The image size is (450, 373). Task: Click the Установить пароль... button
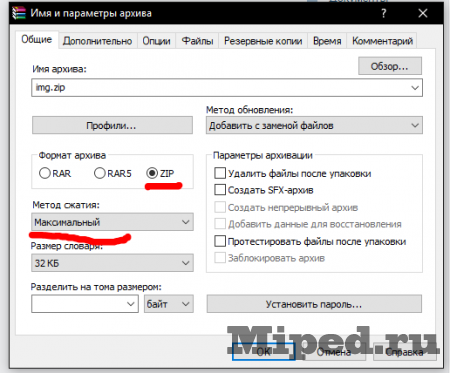point(314,304)
